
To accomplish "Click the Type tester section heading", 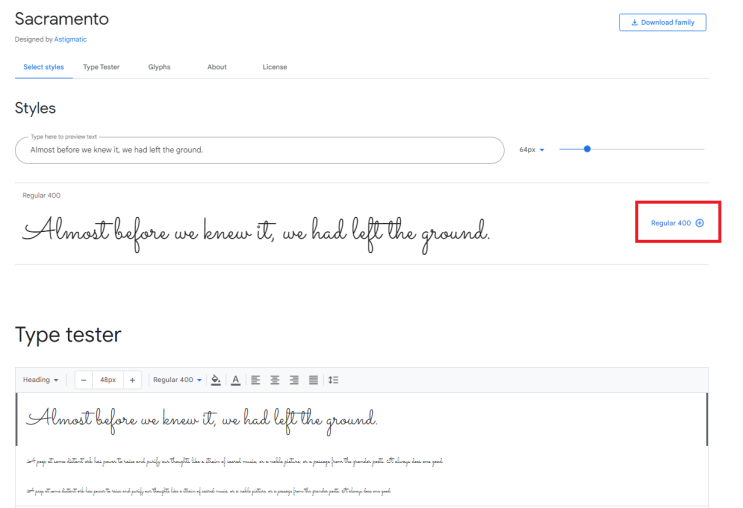I will (x=68, y=336).
